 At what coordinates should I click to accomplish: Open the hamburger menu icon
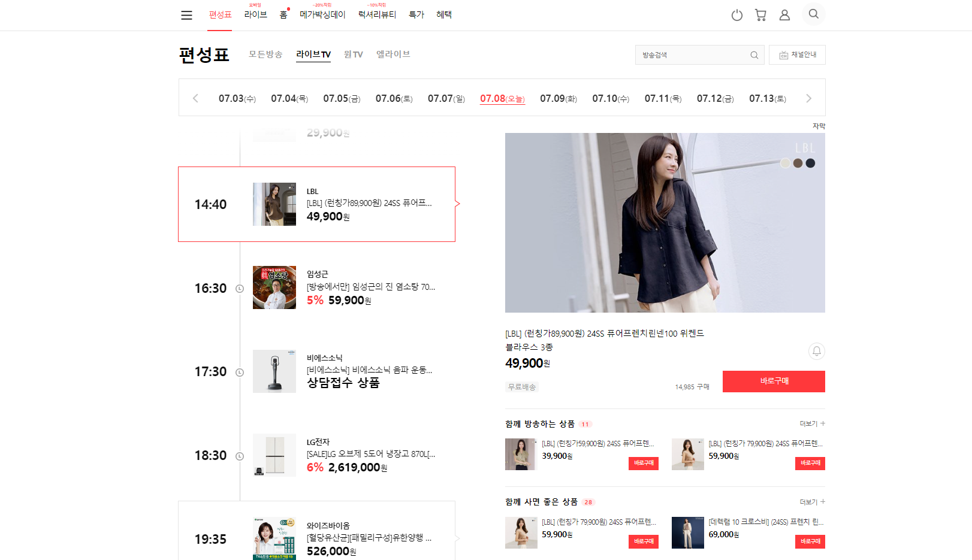[186, 15]
